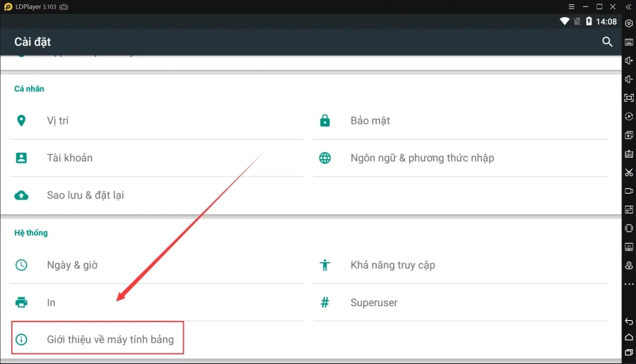Screen dimensions: 636x364
Task: Click the video recorder sidebar icon
Action: pyautogui.click(x=628, y=191)
